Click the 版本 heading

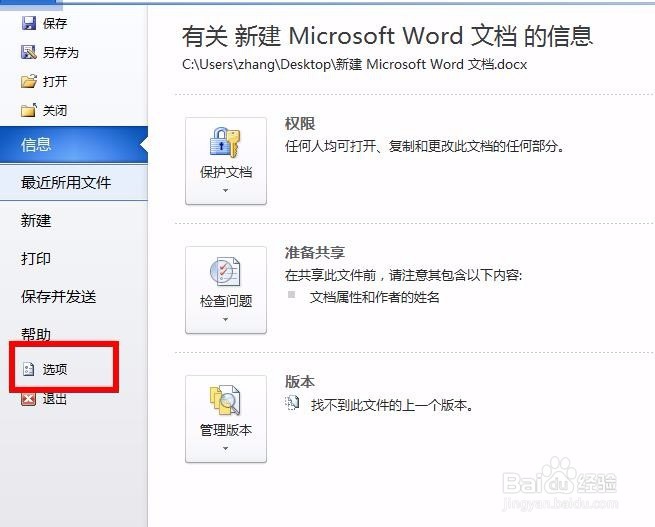point(300,381)
